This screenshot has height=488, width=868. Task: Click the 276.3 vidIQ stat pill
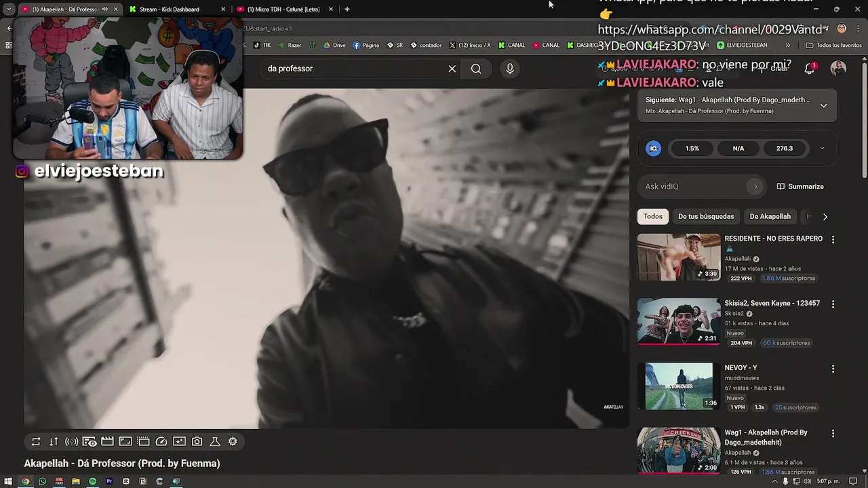[x=785, y=148]
